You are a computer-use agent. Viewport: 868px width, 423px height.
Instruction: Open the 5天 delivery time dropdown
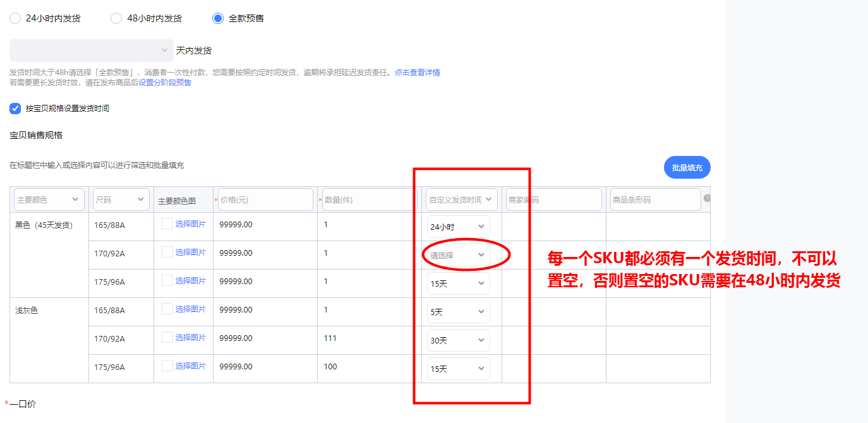tap(459, 312)
